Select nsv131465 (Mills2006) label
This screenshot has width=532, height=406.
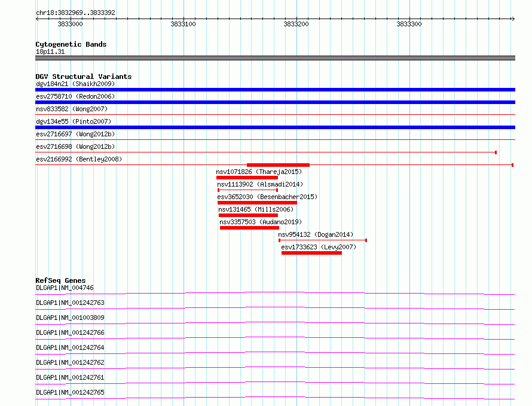(x=256, y=209)
